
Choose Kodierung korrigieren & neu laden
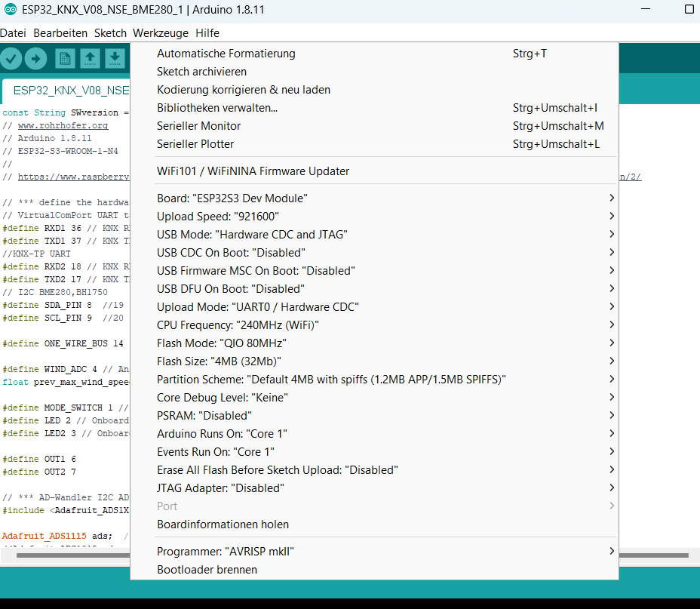374,90
